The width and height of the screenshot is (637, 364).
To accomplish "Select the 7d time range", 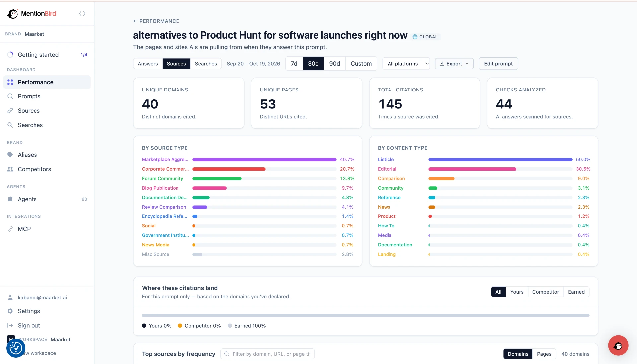I will coord(294,64).
